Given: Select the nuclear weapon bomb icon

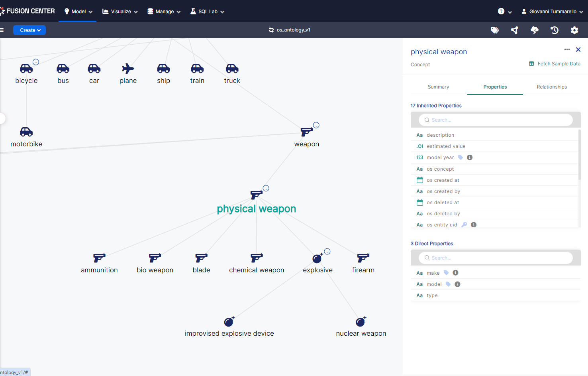Looking at the screenshot, I should pos(361,321).
